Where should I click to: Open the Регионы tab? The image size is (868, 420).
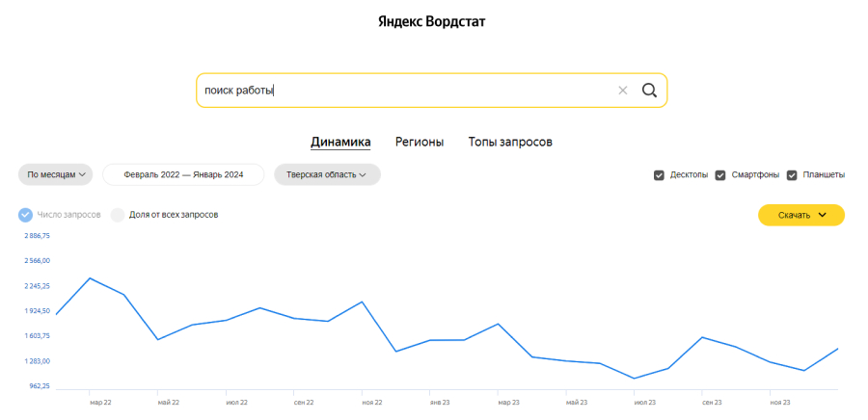(x=420, y=143)
